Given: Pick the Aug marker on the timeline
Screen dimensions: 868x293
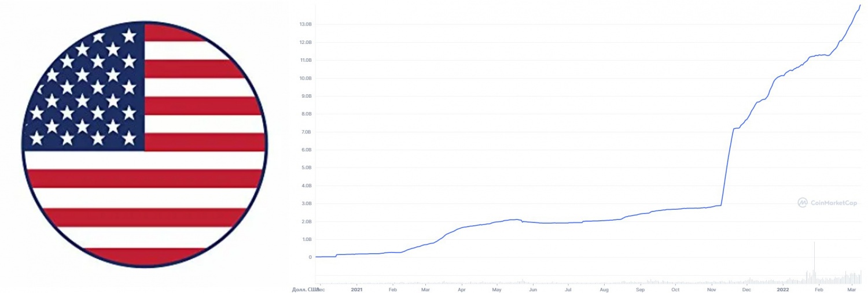Looking at the screenshot, I should click(604, 288).
